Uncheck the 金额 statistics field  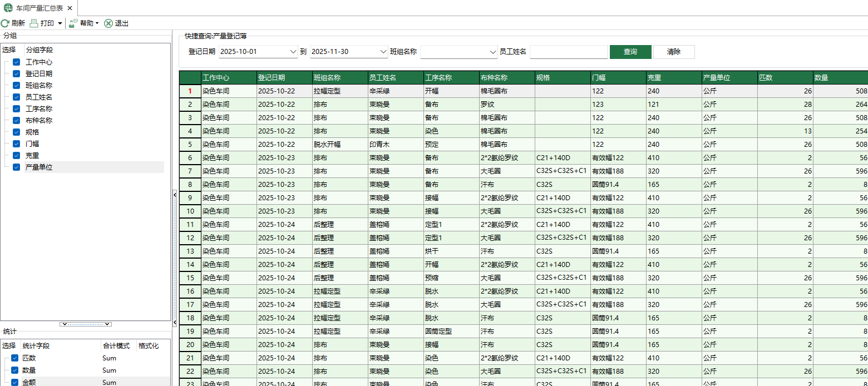[x=14, y=382]
